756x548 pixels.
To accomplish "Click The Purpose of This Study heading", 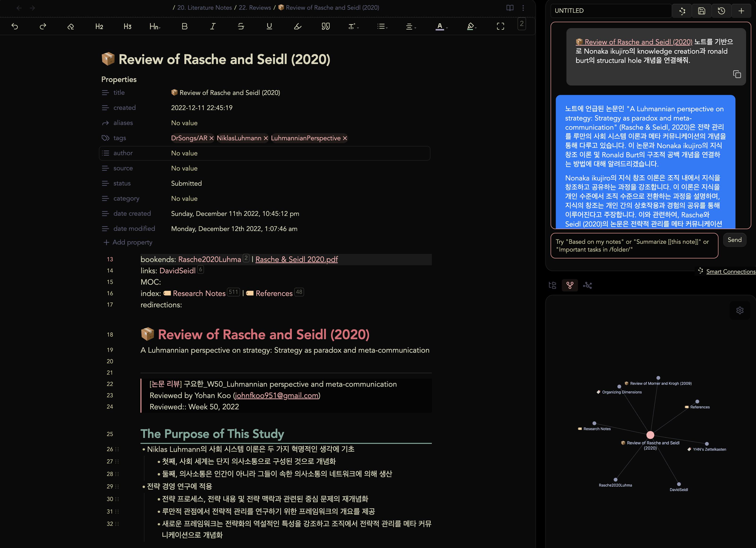I will pyautogui.click(x=212, y=434).
